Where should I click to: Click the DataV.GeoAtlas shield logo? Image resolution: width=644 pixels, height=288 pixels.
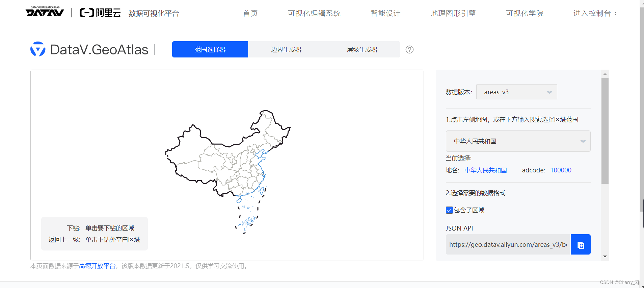pos(38,49)
